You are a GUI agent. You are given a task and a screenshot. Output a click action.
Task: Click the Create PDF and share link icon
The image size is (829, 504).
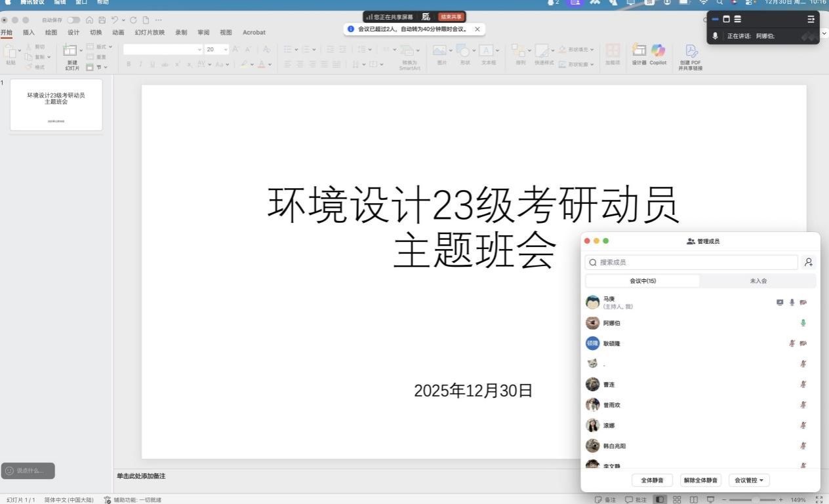tap(691, 52)
